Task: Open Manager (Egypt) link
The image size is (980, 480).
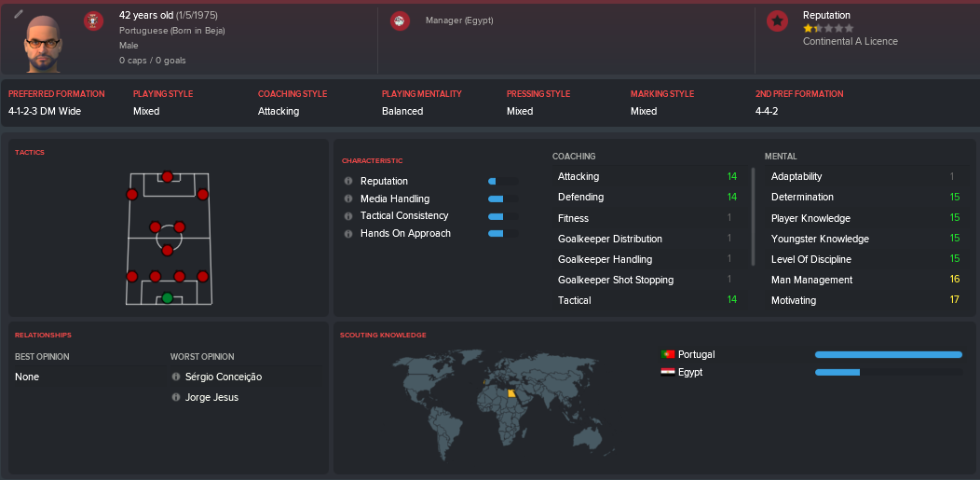Action: coord(459,21)
